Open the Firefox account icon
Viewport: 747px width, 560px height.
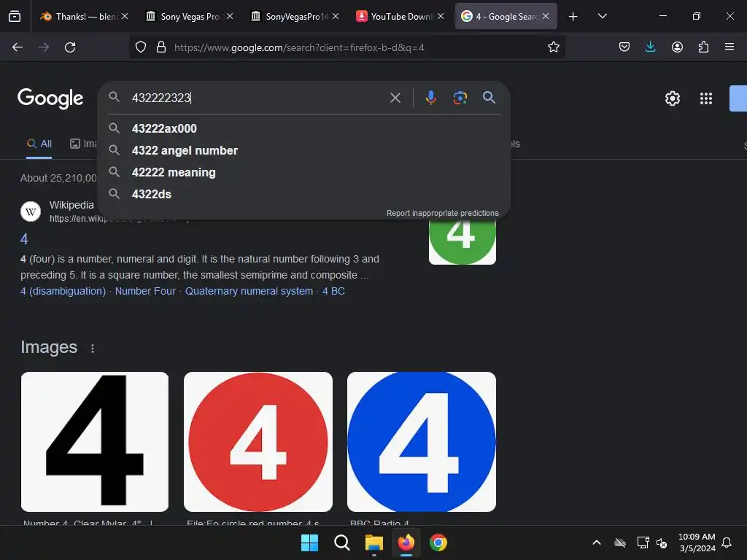[677, 47]
